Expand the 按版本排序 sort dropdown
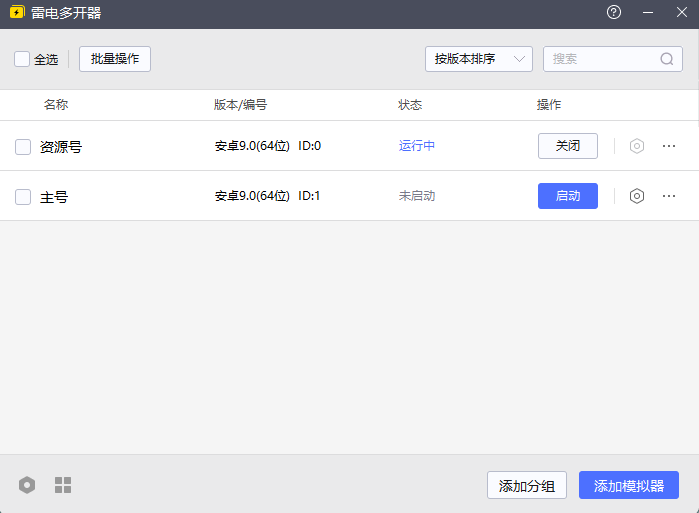699x513 pixels. click(x=478, y=59)
